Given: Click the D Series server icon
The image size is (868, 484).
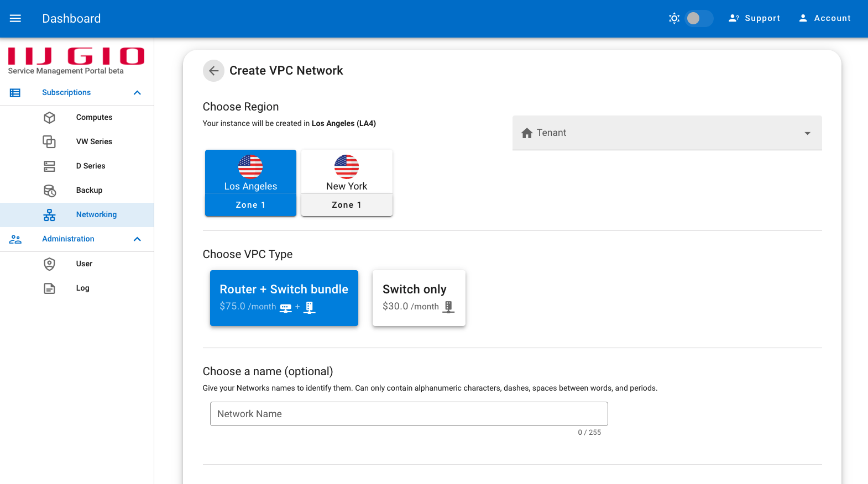Looking at the screenshot, I should point(49,166).
